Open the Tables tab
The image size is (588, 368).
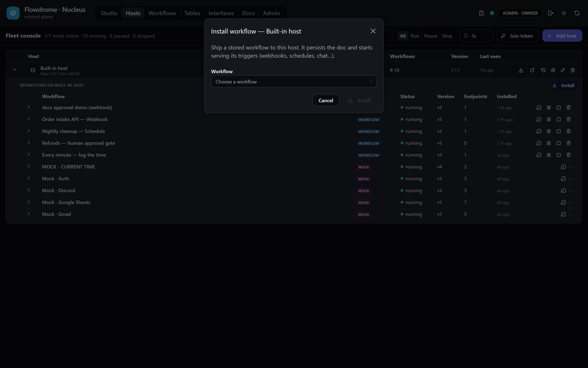click(192, 13)
